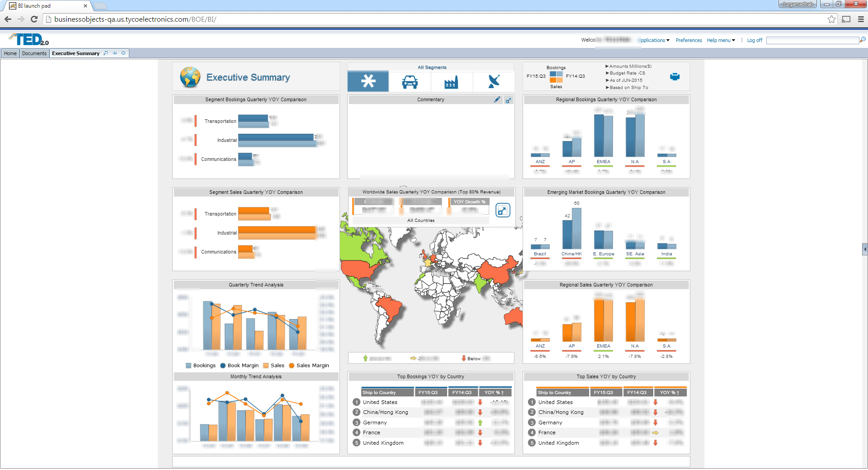Open the Preferences link
The height and width of the screenshot is (470, 868).
click(689, 40)
